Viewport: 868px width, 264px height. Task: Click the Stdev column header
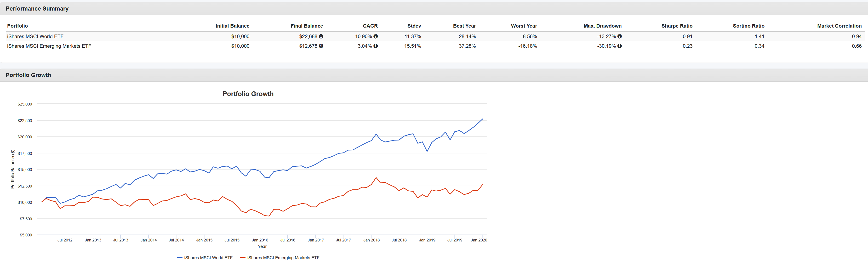(x=414, y=26)
